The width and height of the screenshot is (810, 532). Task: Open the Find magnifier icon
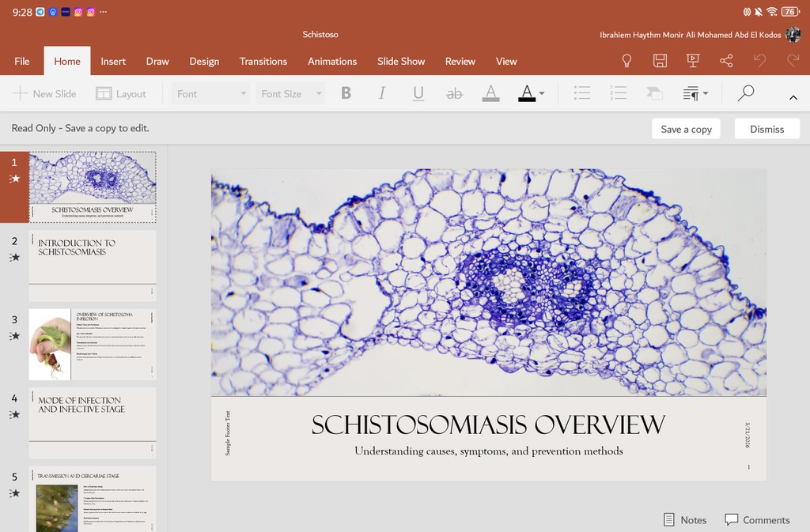(x=745, y=93)
